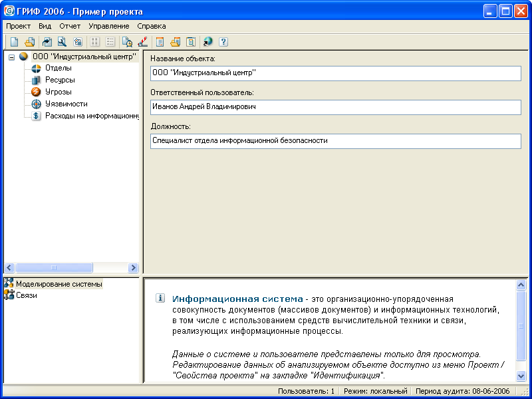This screenshot has width=532, height=399.
Task: Click the folder with report page toolbar icon
Action: click(175, 42)
